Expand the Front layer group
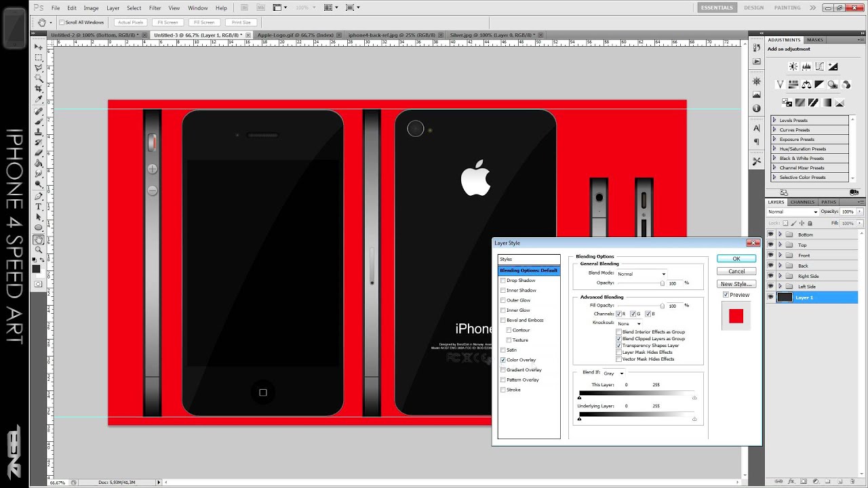Viewport: 868px width, 488px height. [x=780, y=256]
